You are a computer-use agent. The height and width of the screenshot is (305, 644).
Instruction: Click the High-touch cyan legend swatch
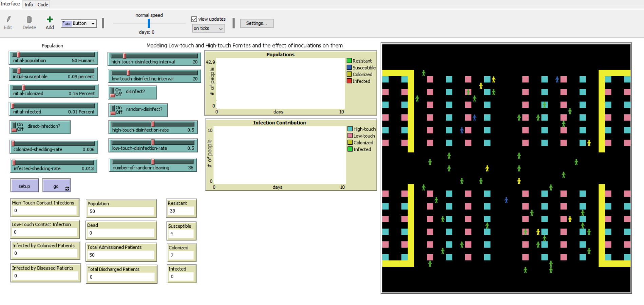click(x=350, y=129)
